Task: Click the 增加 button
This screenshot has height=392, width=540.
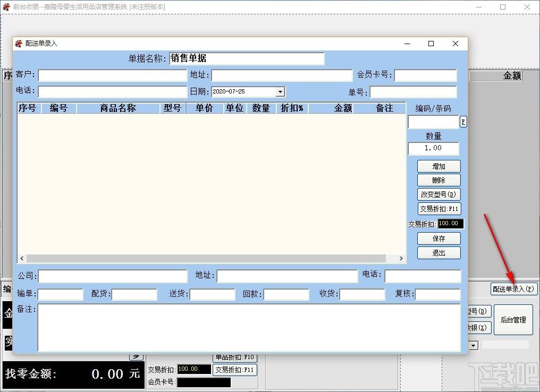Action: [x=439, y=166]
